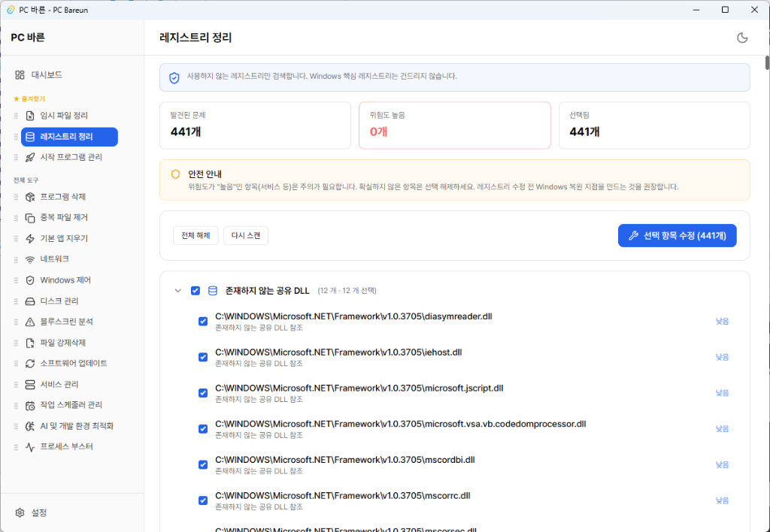
Task: Click the 낮음 label on mscordbi.dll row
Action: click(x=722, y=465)
